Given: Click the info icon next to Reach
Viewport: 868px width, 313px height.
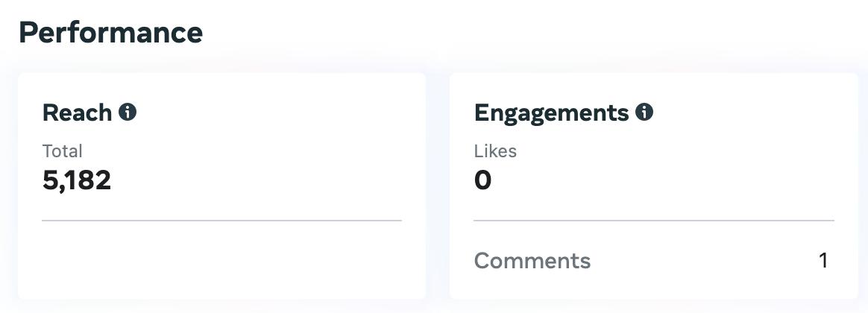Looking at the screenshot, I should point(128,113).
